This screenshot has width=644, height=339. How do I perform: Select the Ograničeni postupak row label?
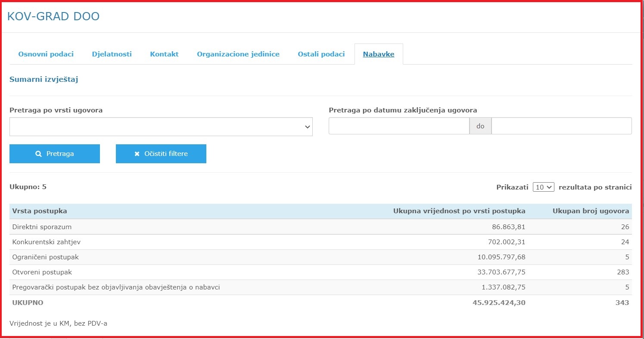46,257
